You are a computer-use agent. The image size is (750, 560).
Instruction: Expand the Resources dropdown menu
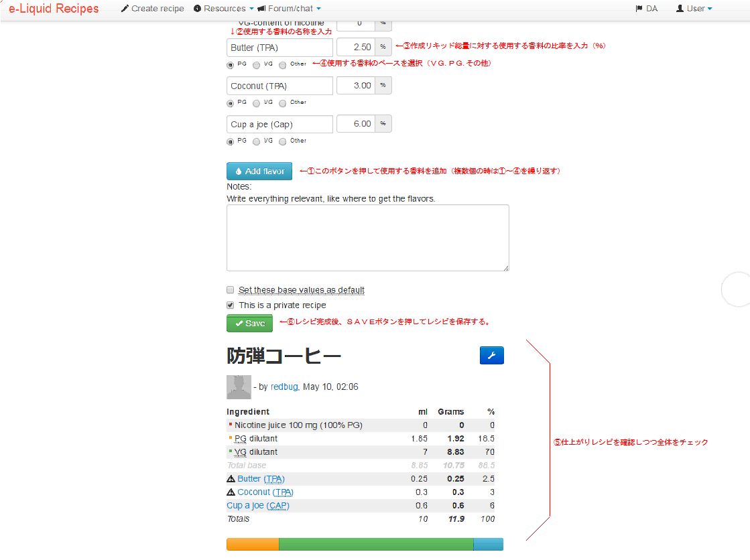(x=223, y=9)
